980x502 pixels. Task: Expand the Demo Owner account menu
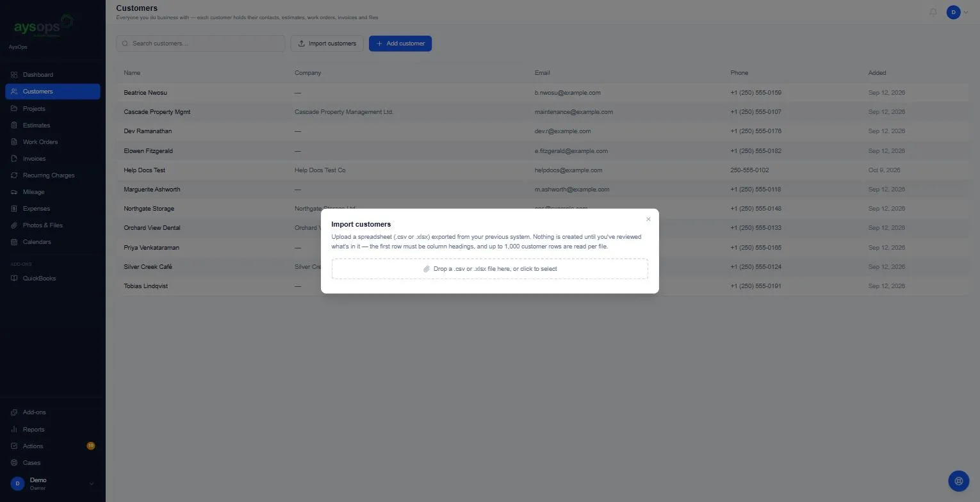tap(53, 484)
